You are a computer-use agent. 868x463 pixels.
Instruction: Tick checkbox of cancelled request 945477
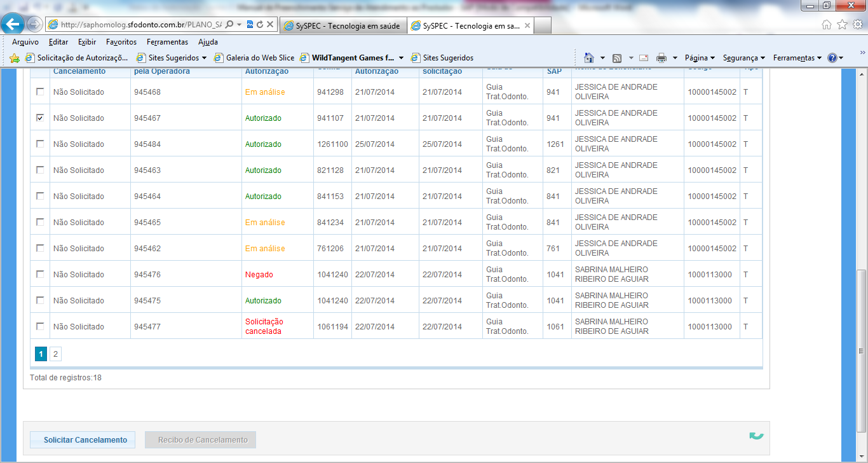coord(40,326)
